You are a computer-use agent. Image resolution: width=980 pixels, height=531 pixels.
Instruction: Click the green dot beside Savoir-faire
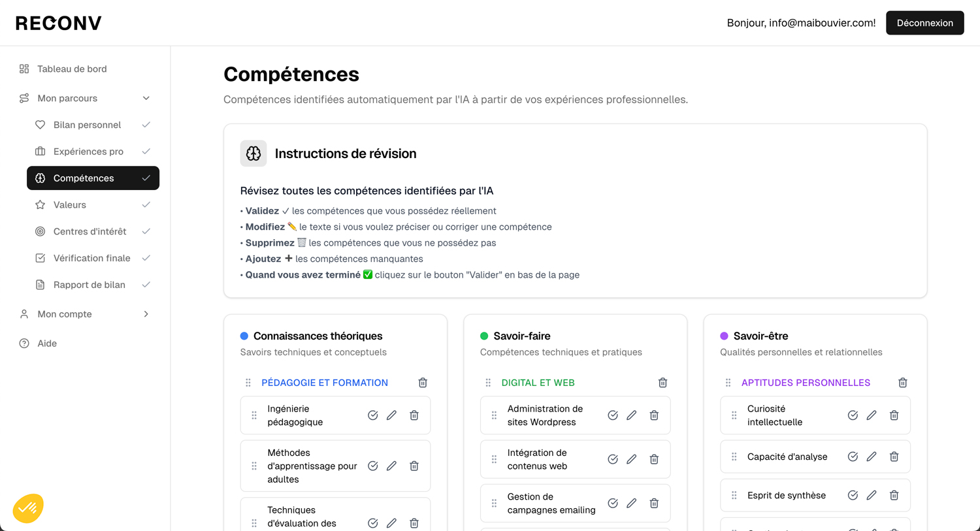(x=484, y=336)
